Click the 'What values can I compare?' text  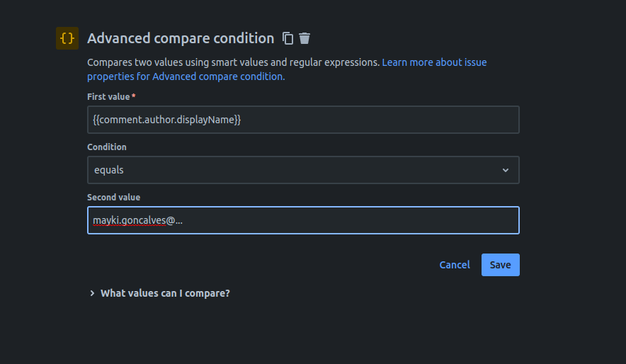pos(165,293)
